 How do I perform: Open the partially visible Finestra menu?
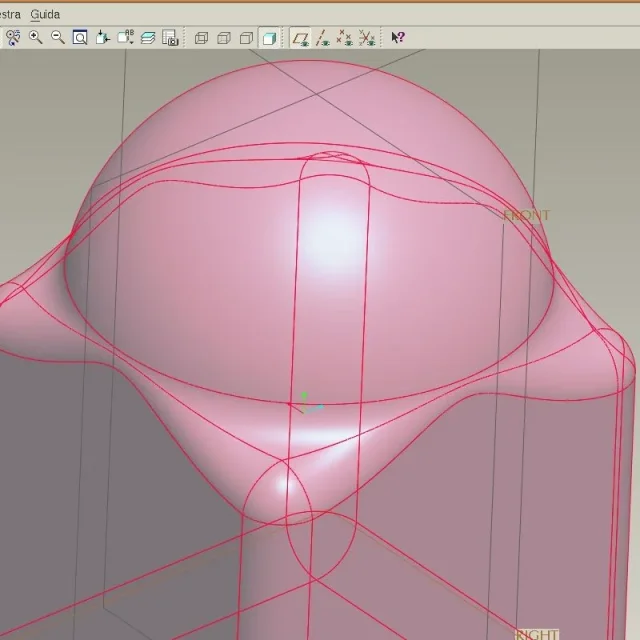tap(10, 14)
